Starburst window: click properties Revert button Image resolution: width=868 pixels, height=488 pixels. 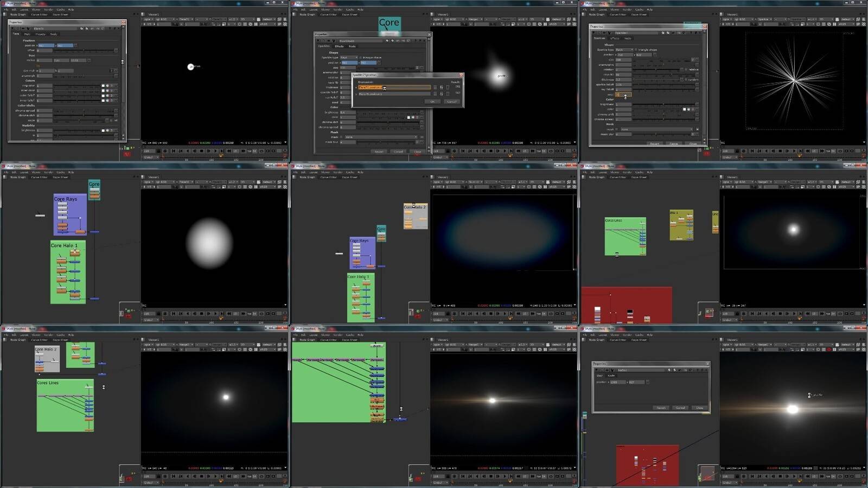click(654, 144)
